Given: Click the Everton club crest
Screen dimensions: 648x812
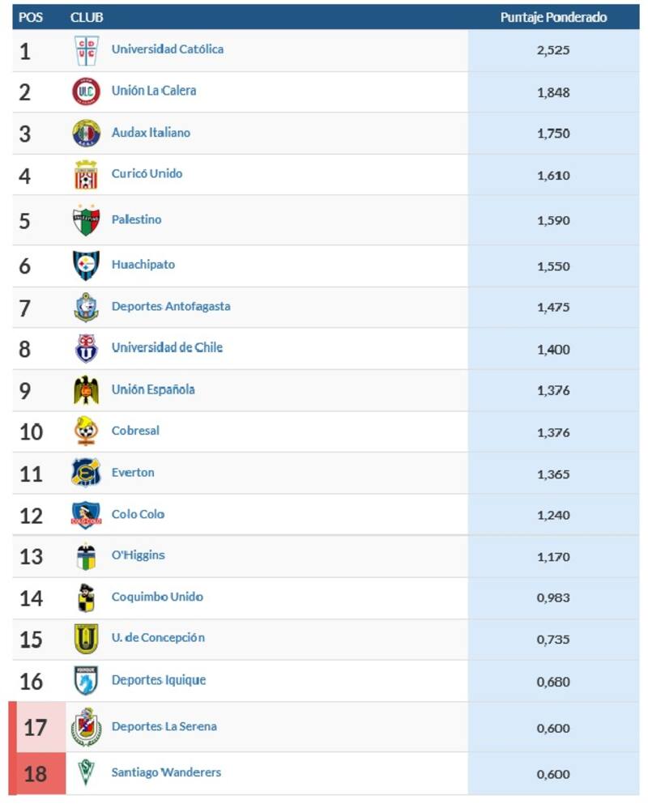Looking at the screenshot, I should pyautogui.click(x=86, y=473).
